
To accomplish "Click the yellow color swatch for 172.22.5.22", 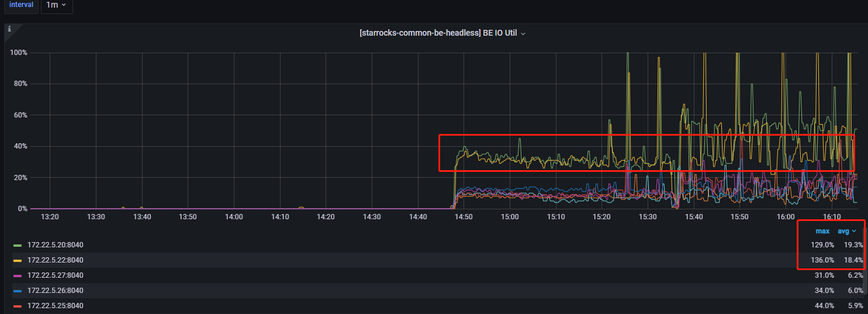I will coord(18,260).
